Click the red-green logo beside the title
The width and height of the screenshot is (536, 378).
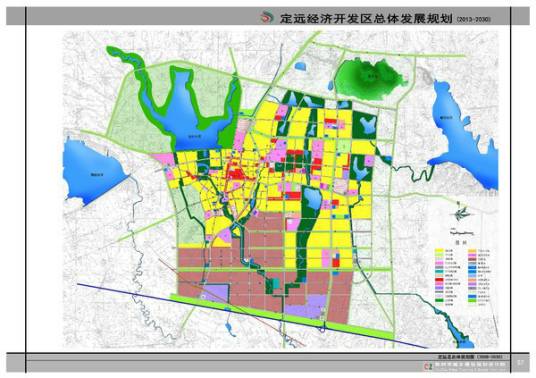point(267,17)
